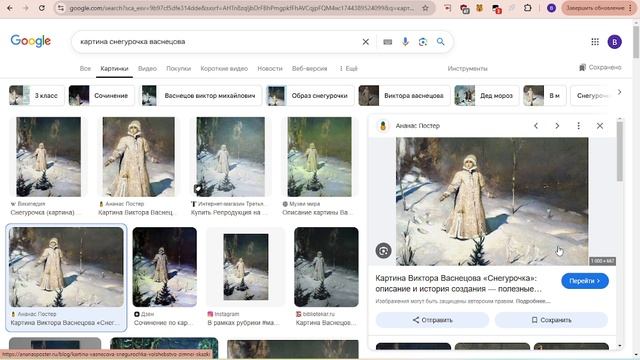
Task: Open preview panel three-dot menu
Action: 578,126
